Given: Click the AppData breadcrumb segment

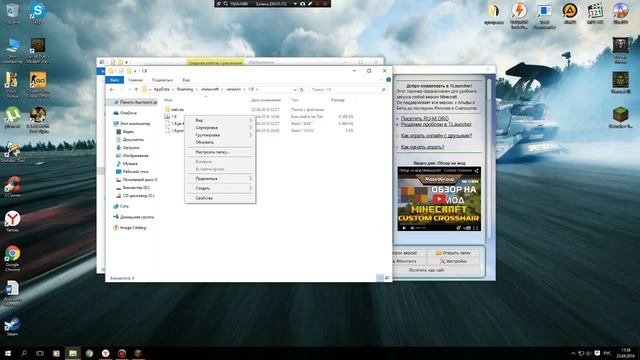Looking at the screenshot, I should 162,89.
